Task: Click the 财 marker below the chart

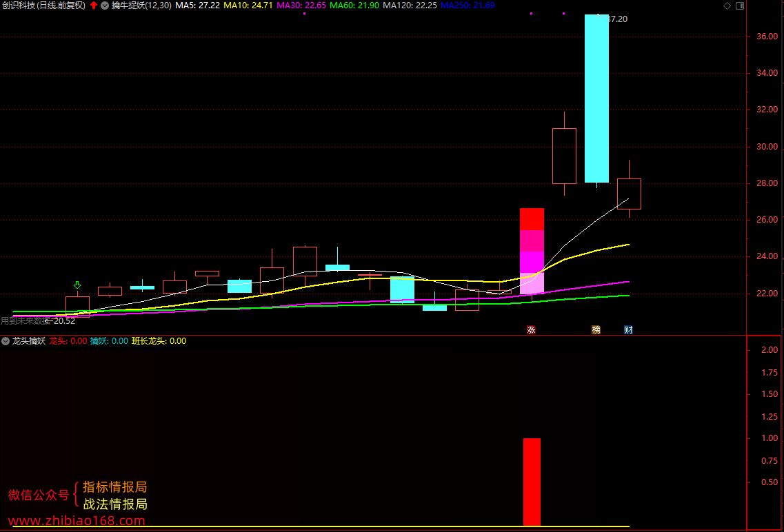Action: coord(628,329)
